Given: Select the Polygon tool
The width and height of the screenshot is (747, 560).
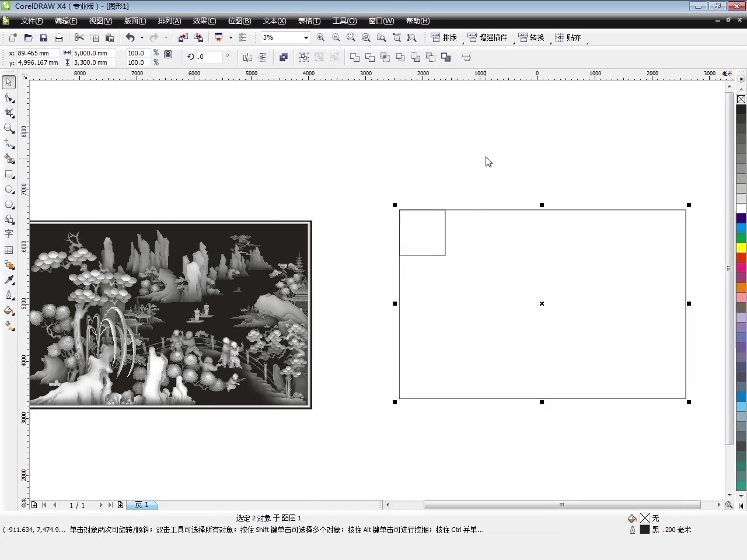Looking at the screenshot, I should pos(9,204).
